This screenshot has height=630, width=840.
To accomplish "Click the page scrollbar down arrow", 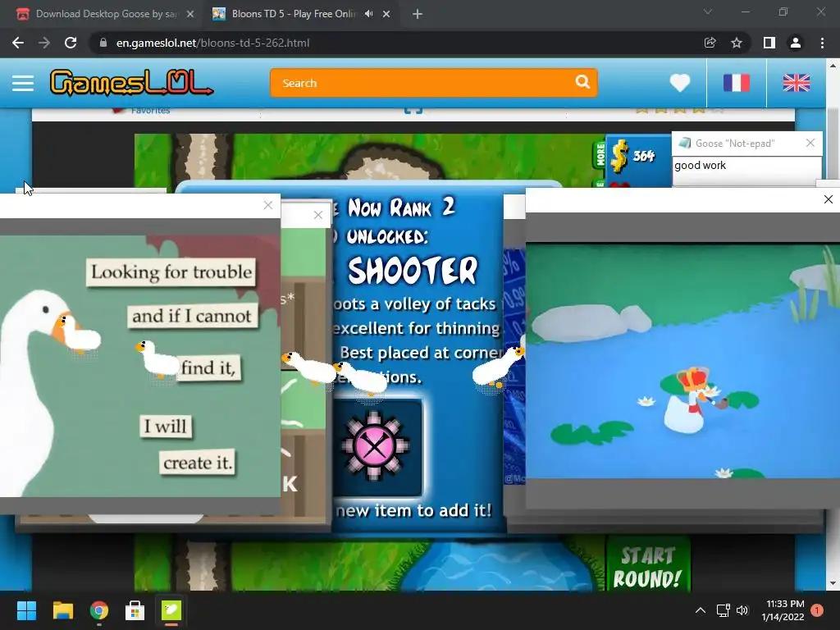I will (833, 583).
